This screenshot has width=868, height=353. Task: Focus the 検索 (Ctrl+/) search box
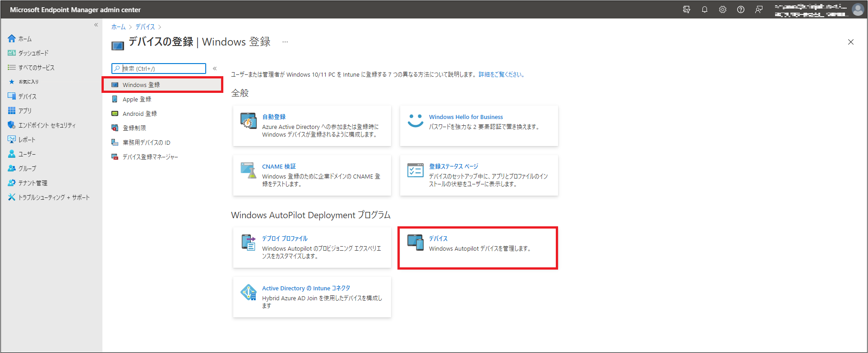point(159,69)
